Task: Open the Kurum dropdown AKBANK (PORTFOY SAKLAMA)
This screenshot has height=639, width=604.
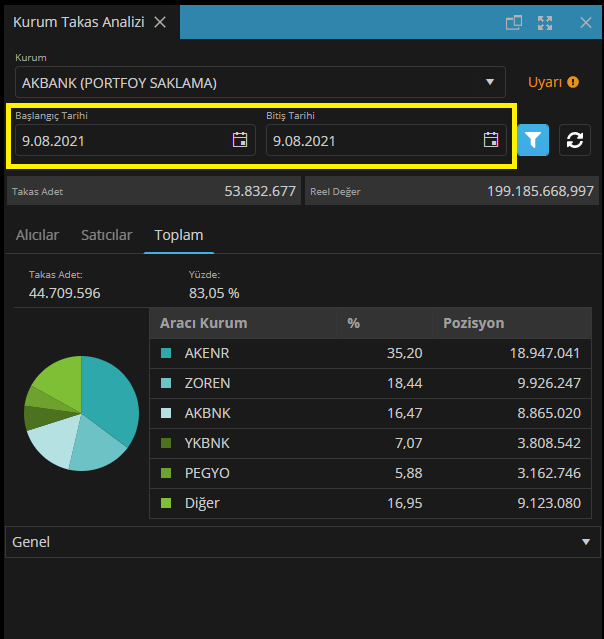Action: click(x=260, y=82)
